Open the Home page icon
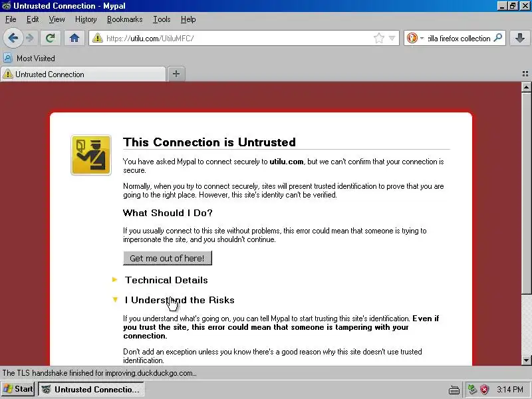 tap(74, 38)
